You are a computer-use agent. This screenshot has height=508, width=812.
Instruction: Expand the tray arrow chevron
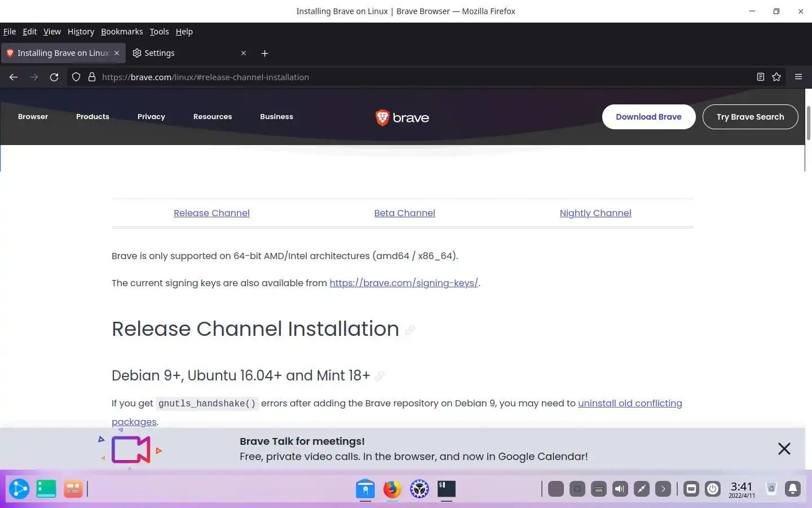[663, 489]
